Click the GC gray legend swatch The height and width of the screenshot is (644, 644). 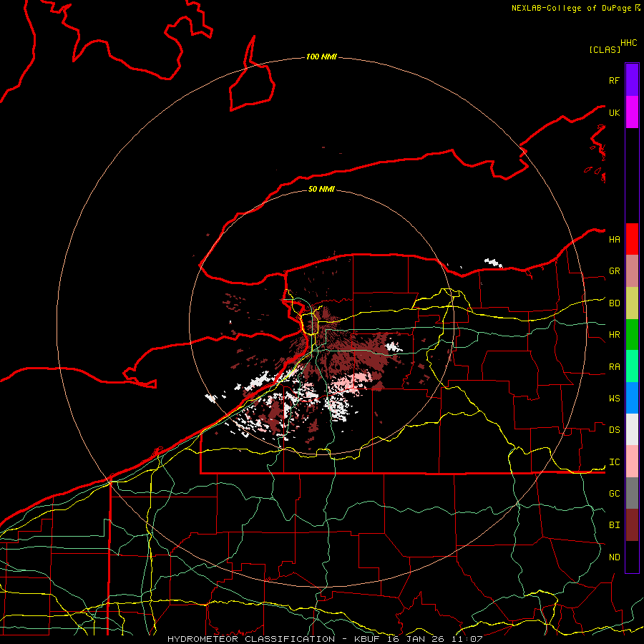pos(632,493)
